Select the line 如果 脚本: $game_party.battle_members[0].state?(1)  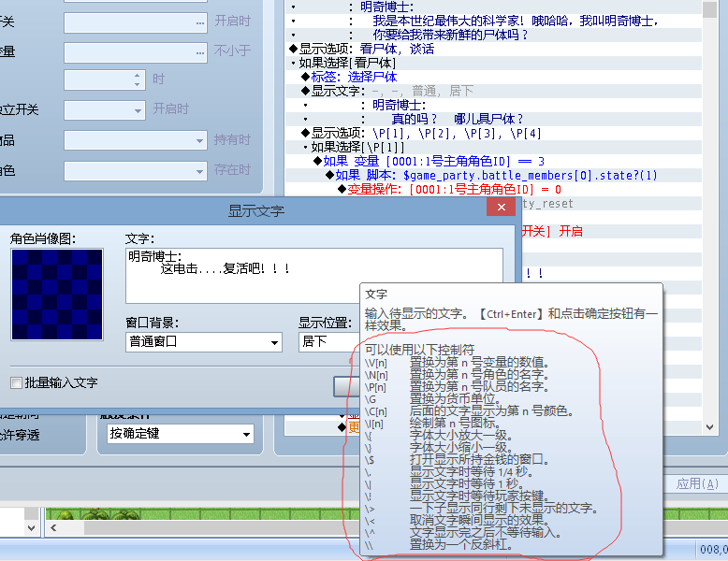tap(493, 176)
